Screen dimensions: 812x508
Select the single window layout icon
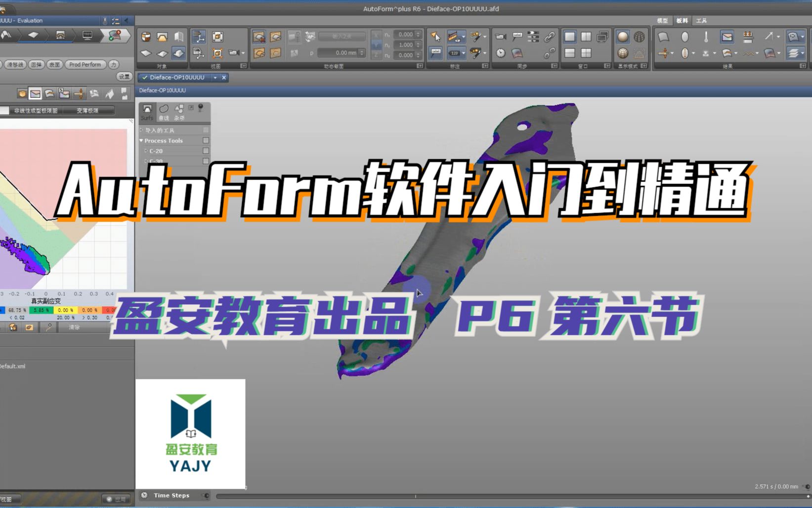[x=570, y=36]
